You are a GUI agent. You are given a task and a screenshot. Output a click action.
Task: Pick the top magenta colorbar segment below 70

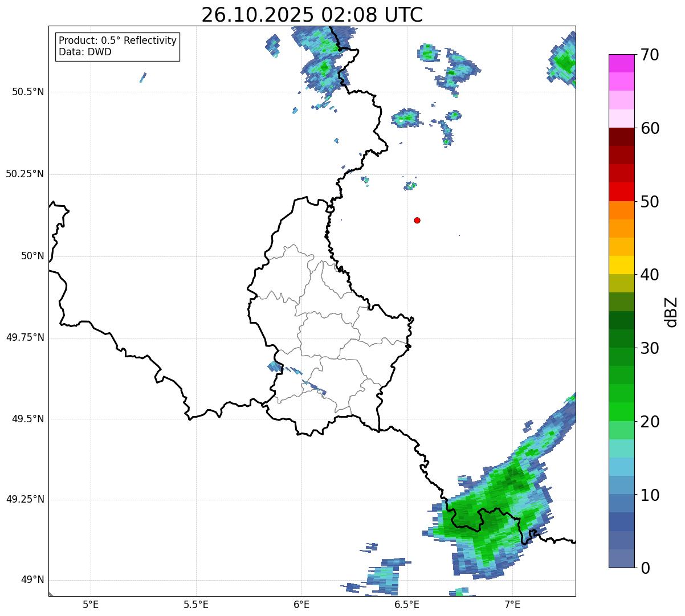(621, 63)
